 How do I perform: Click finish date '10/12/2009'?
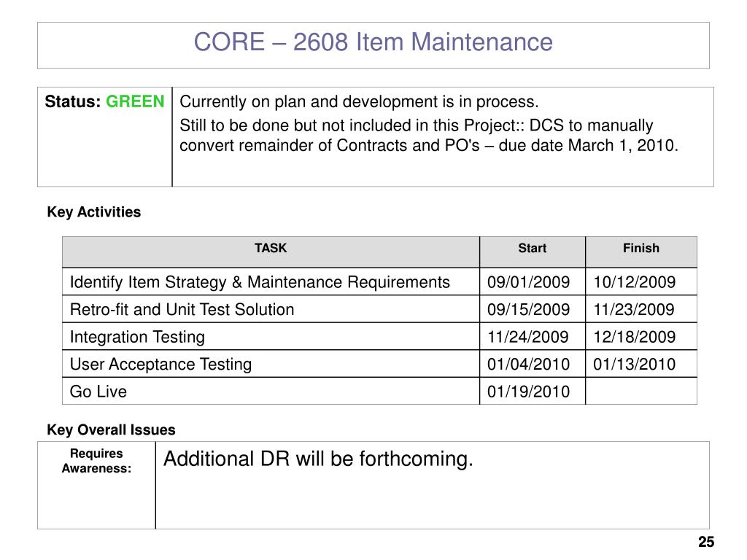[634, 282]
